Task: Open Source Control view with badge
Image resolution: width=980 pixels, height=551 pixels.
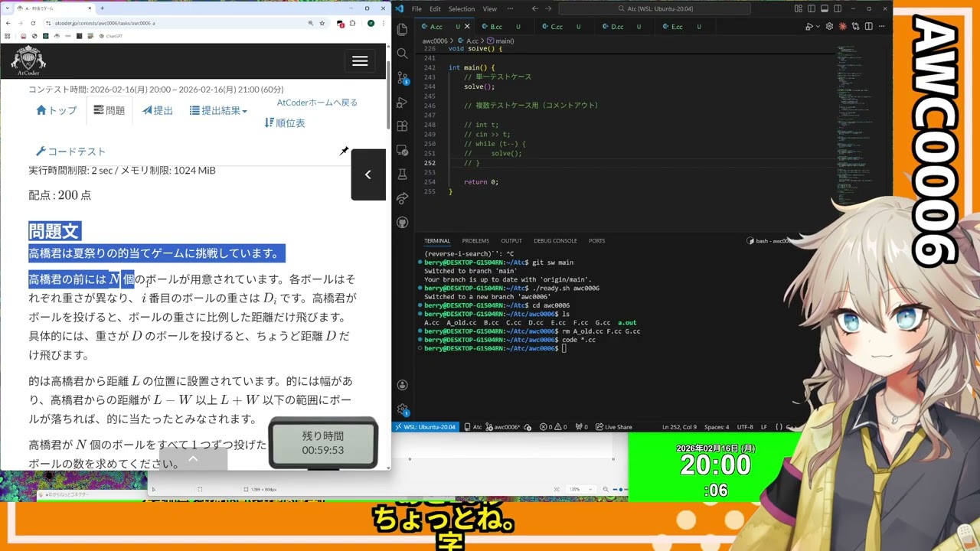Action: click(x=403, y=78)
